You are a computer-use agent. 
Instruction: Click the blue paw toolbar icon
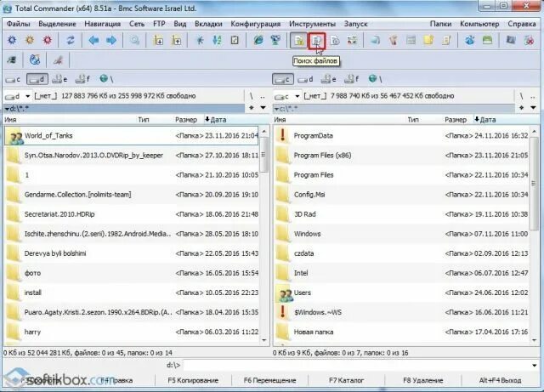click(470, 40)
